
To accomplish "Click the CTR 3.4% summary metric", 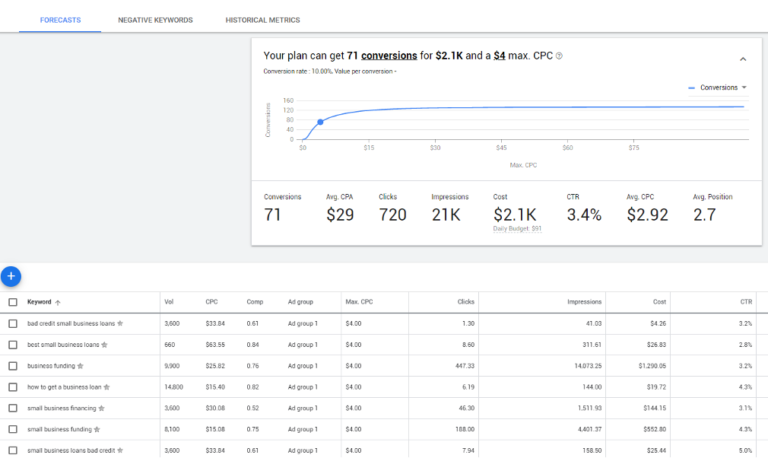I will point(584,209).
